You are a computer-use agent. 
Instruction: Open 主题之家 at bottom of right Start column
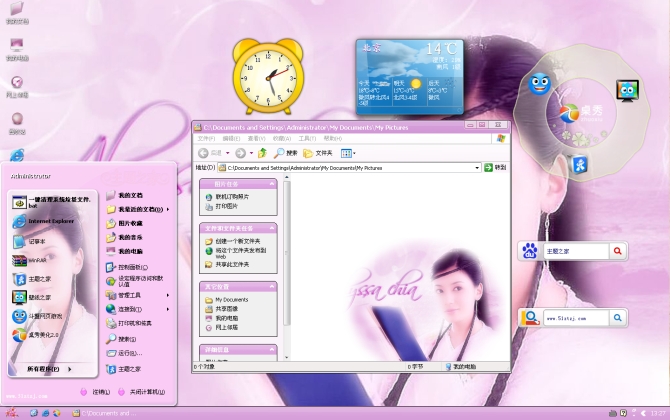(x=123, y=369)
